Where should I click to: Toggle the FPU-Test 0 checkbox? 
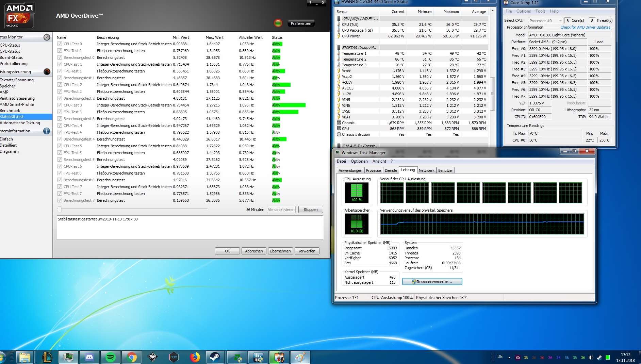[x=60, y=51]
